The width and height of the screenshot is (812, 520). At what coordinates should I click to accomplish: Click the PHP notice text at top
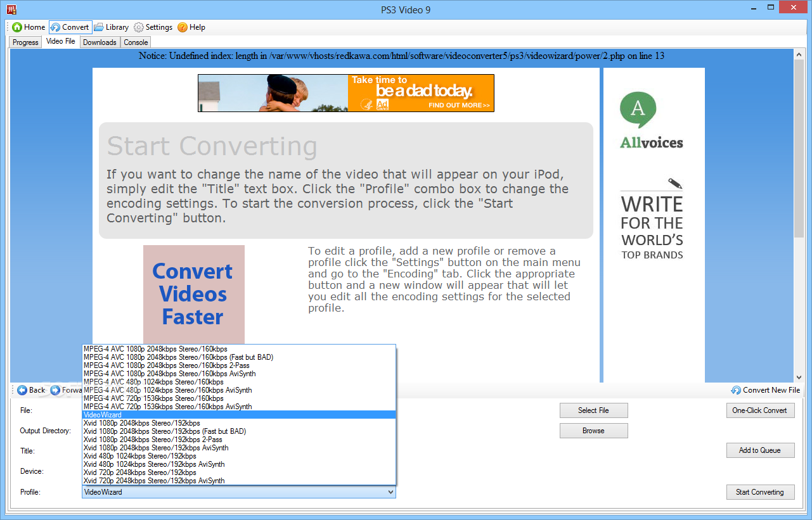tap(401, 56)
